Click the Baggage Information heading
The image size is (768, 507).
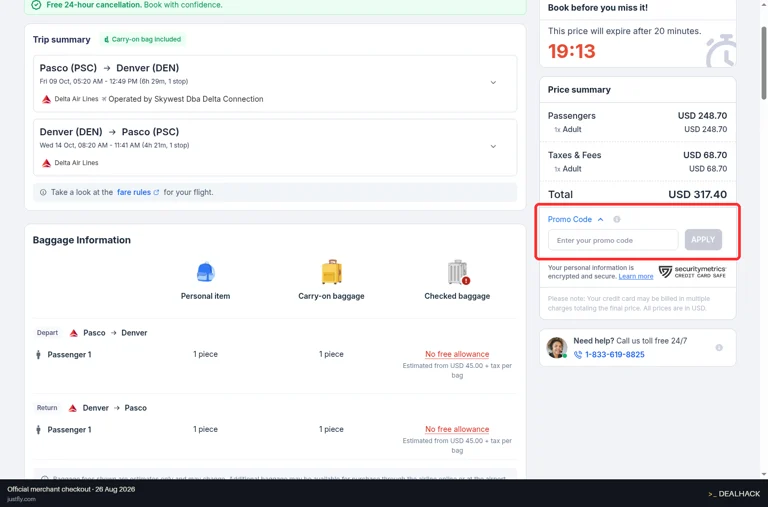[82, 240]
